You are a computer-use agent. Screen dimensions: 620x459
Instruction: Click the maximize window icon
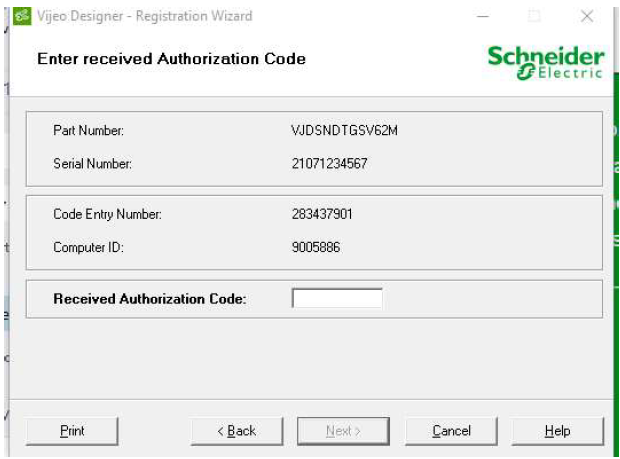tap(534, 16)
